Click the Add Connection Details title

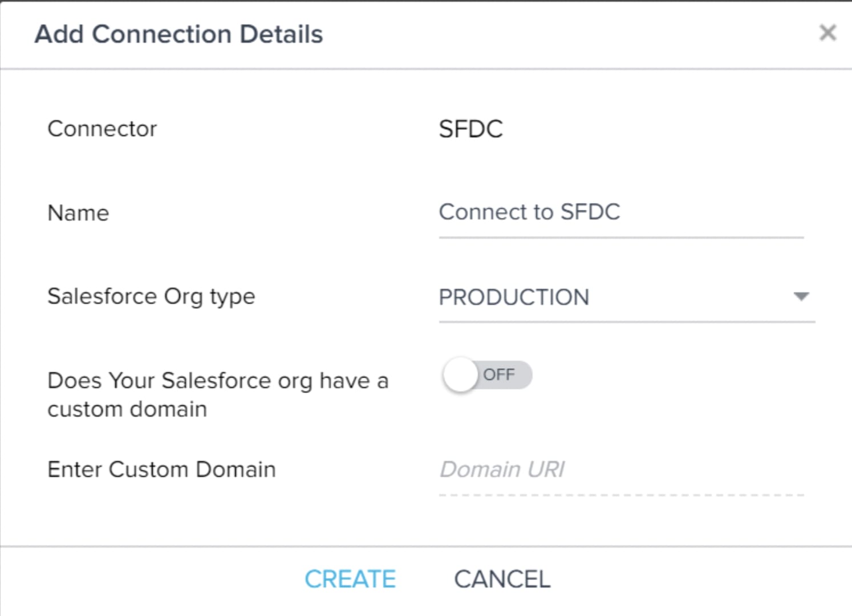click(x=178, y=34)
